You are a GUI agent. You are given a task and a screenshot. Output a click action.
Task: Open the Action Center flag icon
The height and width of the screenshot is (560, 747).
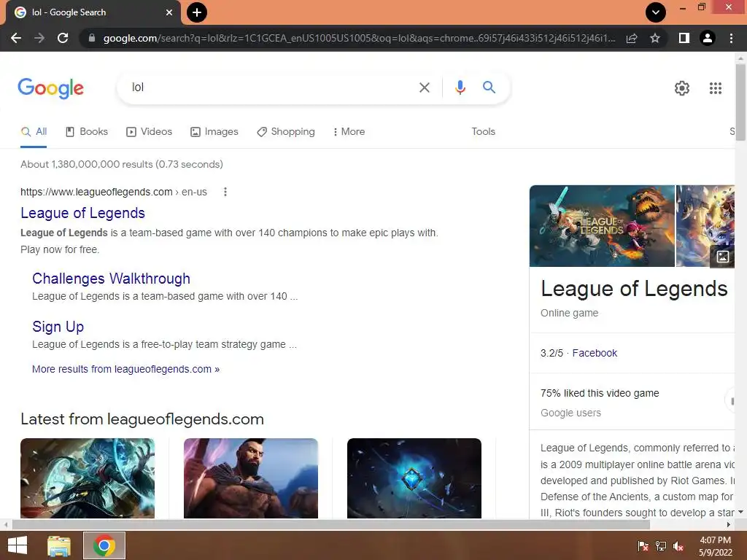[643, 546]
